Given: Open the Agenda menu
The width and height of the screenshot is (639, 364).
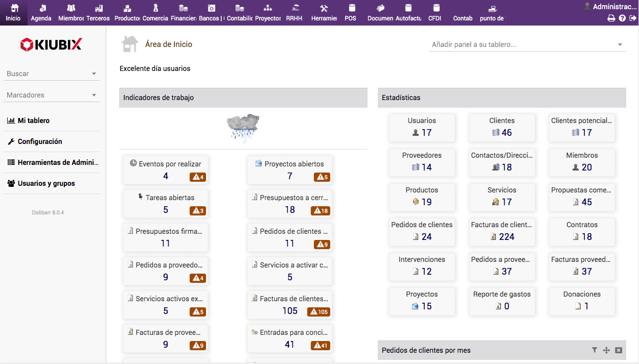Looking at the screenshot, I should [41, 13].
